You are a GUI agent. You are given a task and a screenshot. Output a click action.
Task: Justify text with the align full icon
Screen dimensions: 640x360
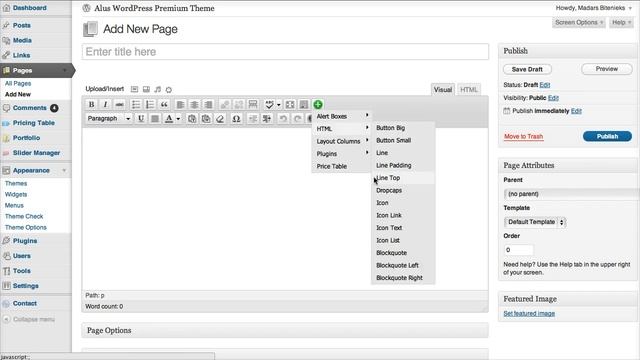point(155,118)
